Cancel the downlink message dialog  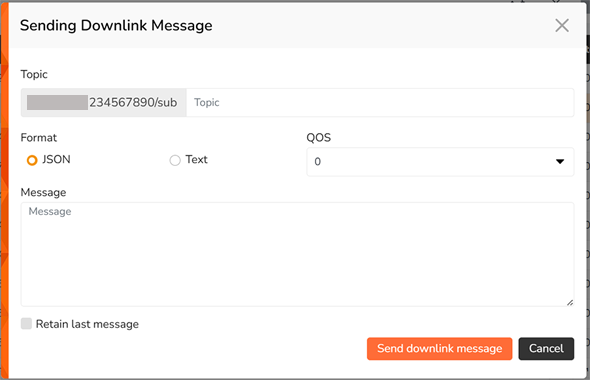(x=546, y=348)
